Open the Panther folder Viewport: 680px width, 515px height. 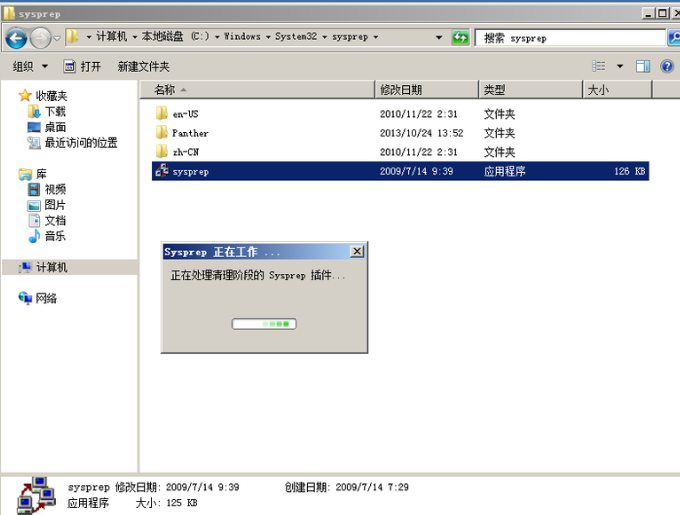(x=190, y=133)
